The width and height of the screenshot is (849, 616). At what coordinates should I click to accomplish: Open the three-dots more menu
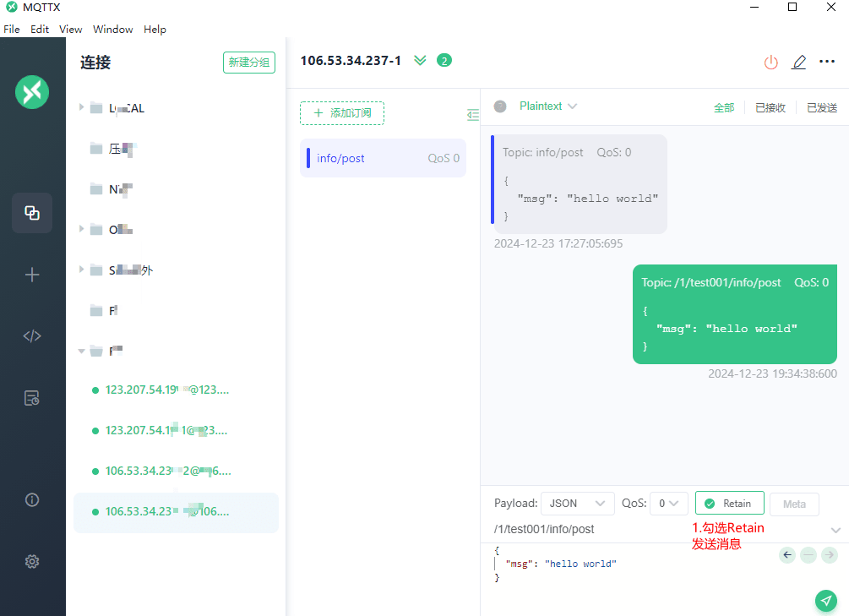[827, 62]
